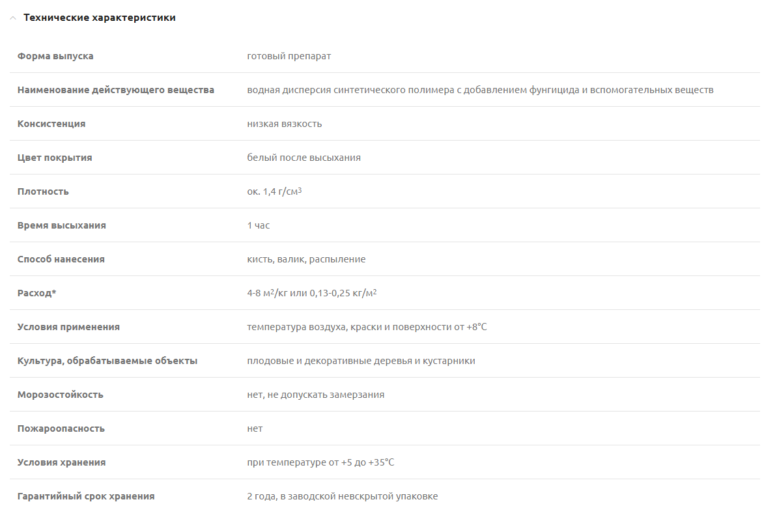Click the value готовый препарат
The width and height of the screenshot is (764, 532).
[289, 56]
